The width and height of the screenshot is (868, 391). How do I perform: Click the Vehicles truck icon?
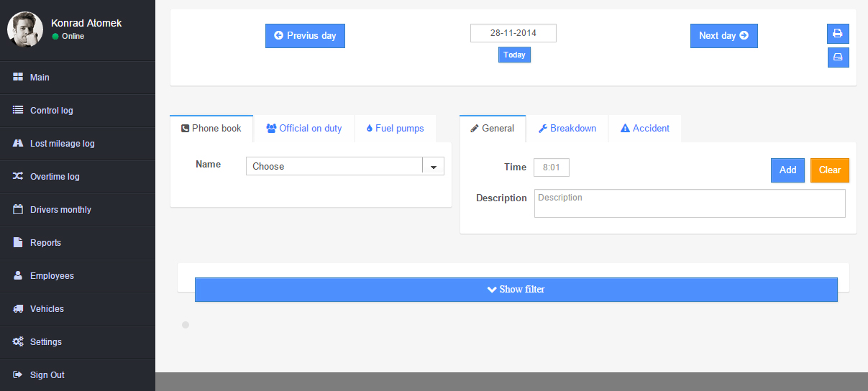pos(19,309)
